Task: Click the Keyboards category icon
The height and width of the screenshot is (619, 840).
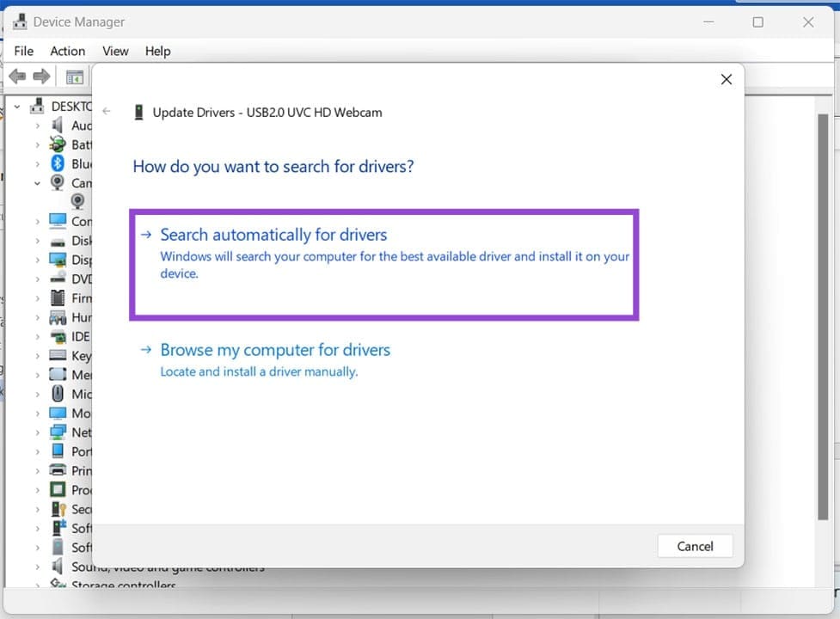Action: click(56, 355)
